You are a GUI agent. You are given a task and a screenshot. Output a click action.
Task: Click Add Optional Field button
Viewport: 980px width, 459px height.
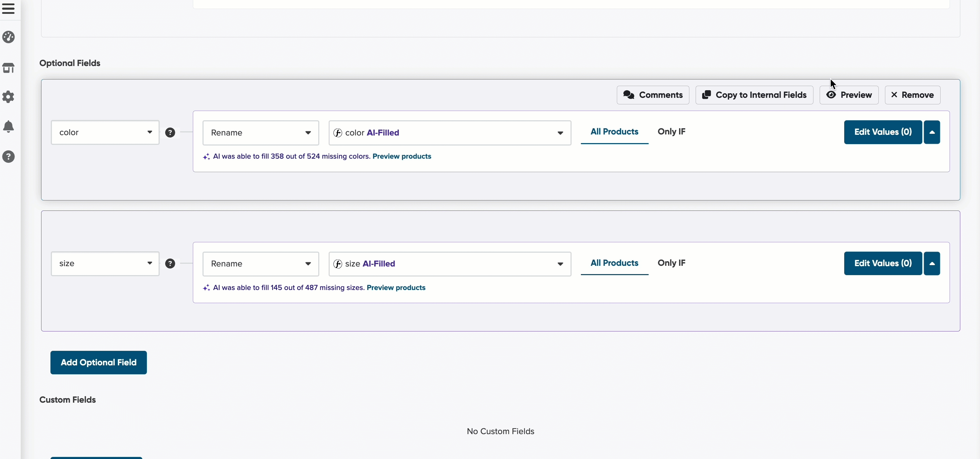pyautogui.click(x=98, y=363)
